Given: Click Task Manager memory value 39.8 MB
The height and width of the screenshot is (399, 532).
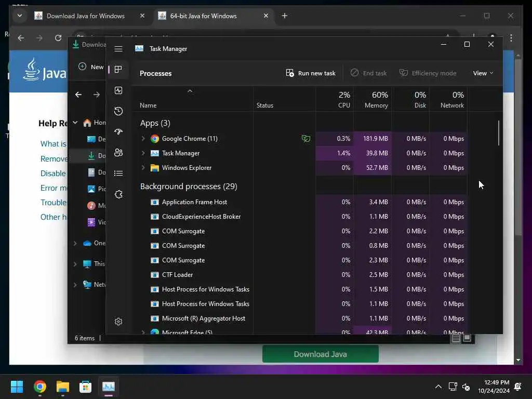Looking at the screenshot, I should point(377,153).
